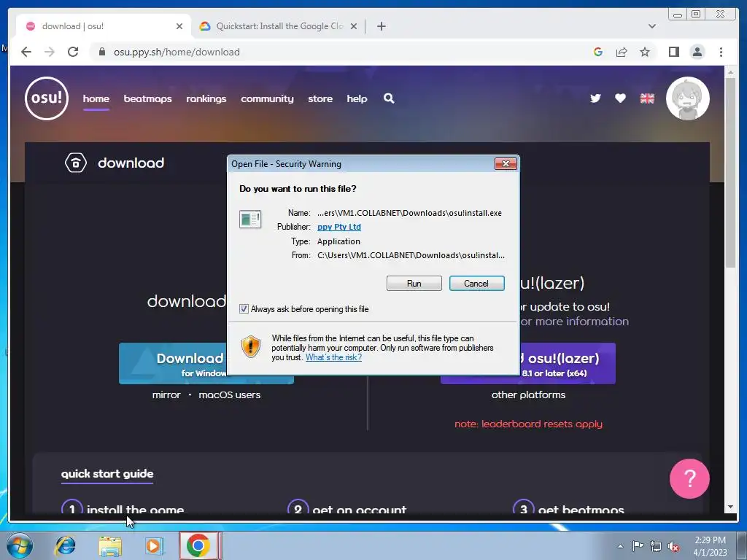
Task: Click the vertical scrollbar thumb
Action: click(x=731, y=172)
